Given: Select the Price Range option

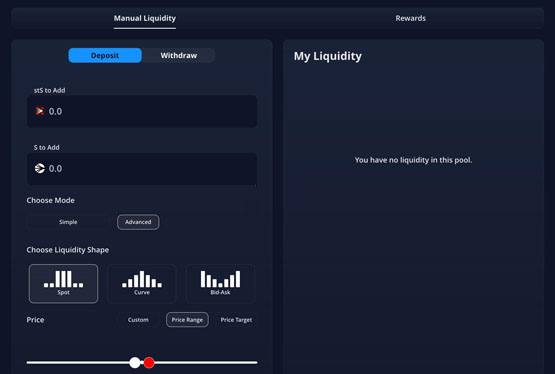Looking at the screenshot, I should [x=187, y=320].
